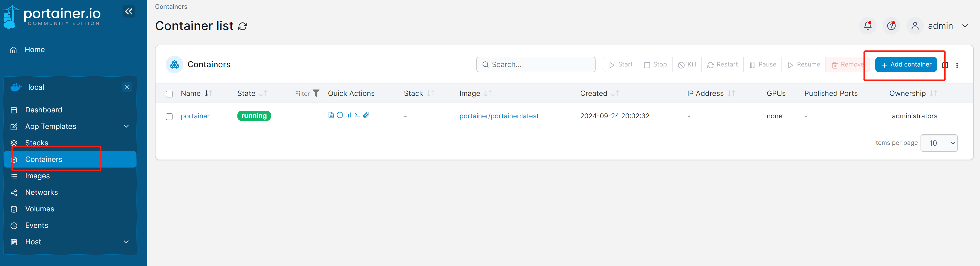Open Items per page dropdown
Screen dimensions: 980x266
pyautogui.click(x=939, y=143)
